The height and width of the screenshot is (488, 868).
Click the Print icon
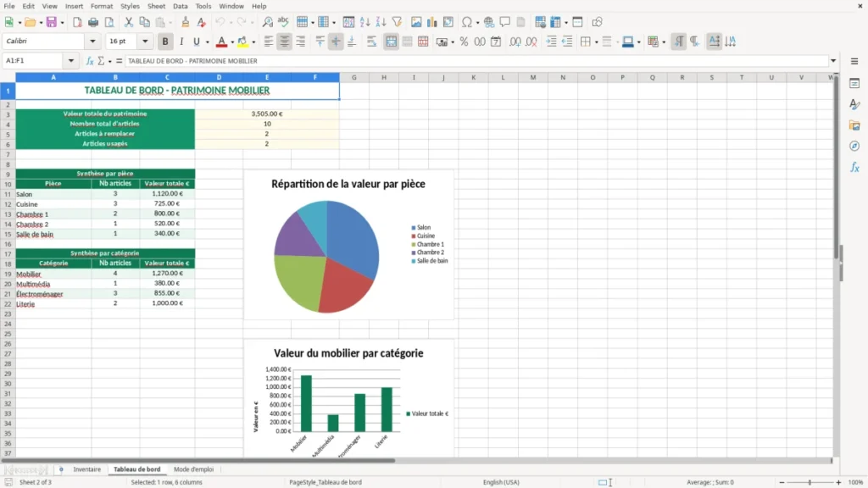(x=93, y=22)
